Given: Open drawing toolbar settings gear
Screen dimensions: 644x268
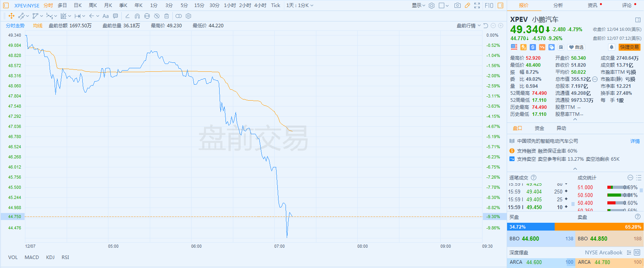Looking at the screenshot, I should (x=188, y=16).
